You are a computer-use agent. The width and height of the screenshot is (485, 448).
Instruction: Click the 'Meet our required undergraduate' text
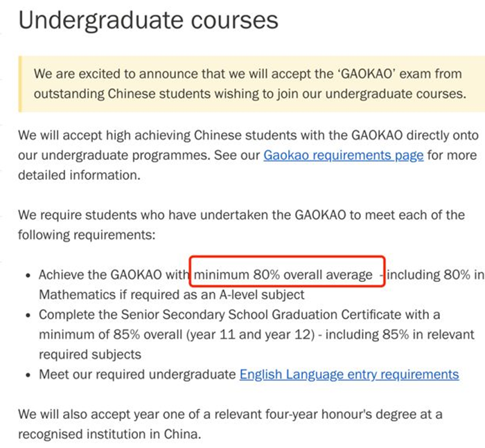pos(137,375)
